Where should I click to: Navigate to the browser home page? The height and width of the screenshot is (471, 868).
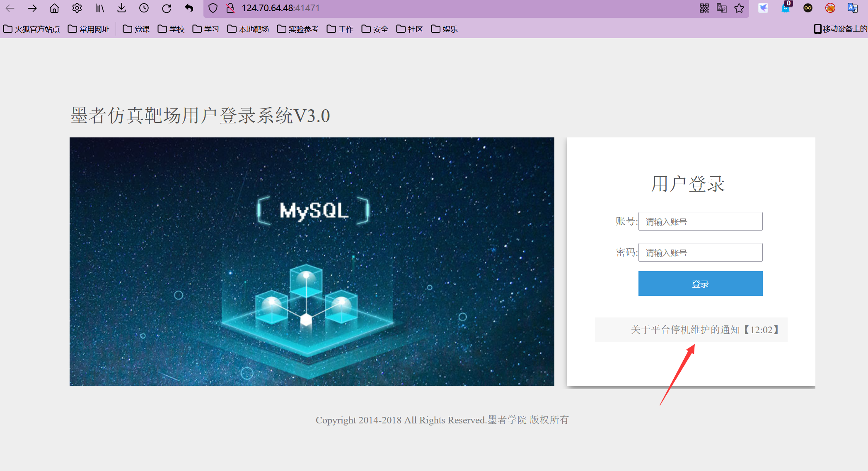click(54, 8)
